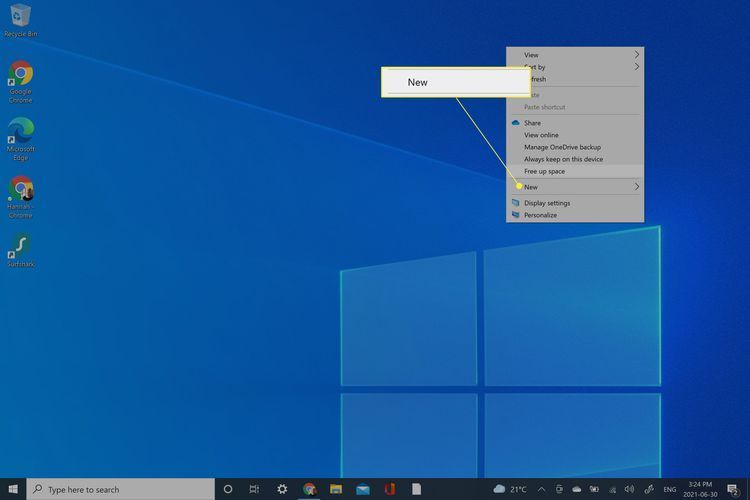Open the Mail app in taskbar
This screenshot has height=500, width=750.
362,489
